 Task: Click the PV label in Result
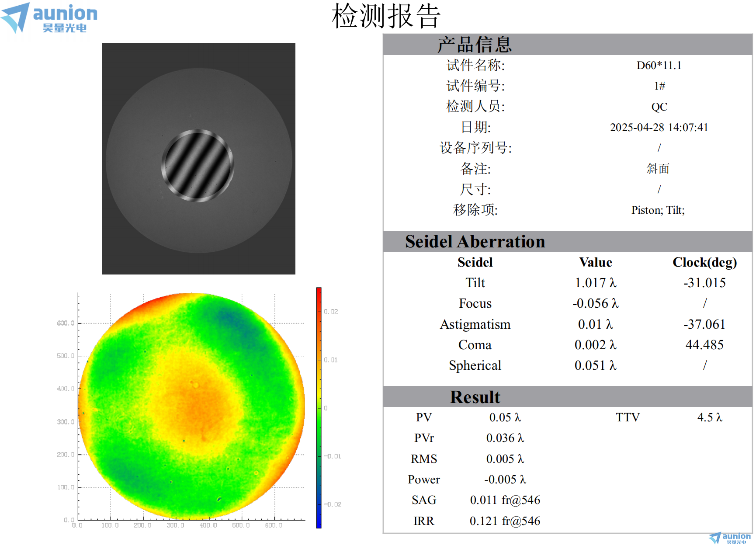(424, 417)
